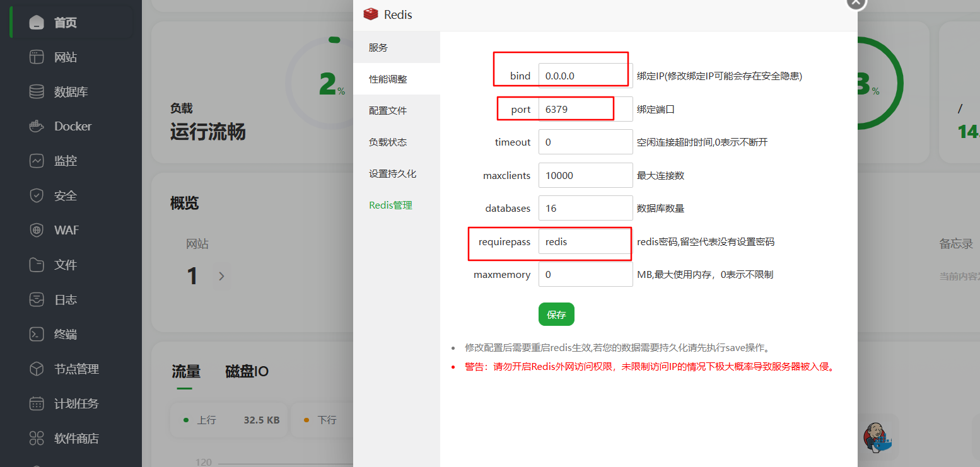980x467 pixels.
Task: Click the 绑定端口 description text
Action: coord(656,109)
